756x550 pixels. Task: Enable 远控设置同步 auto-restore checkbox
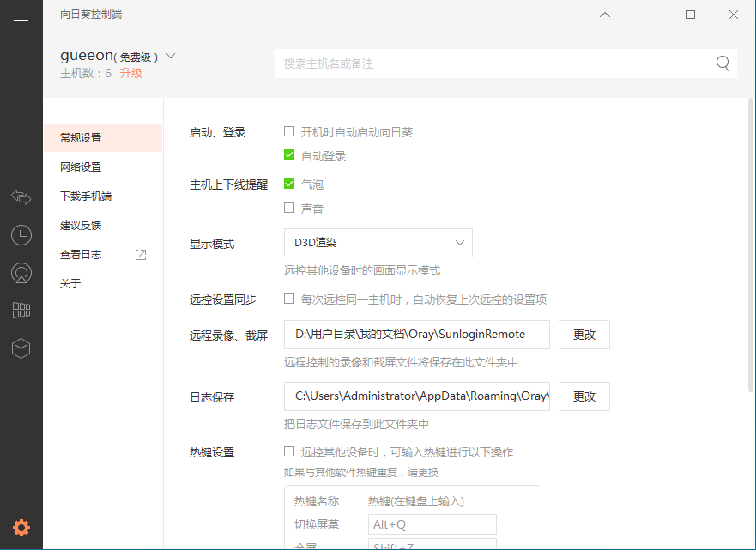289,299
